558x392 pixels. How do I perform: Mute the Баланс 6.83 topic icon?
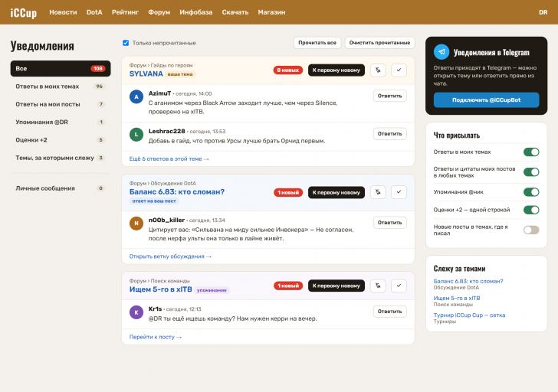pos(378,192)
